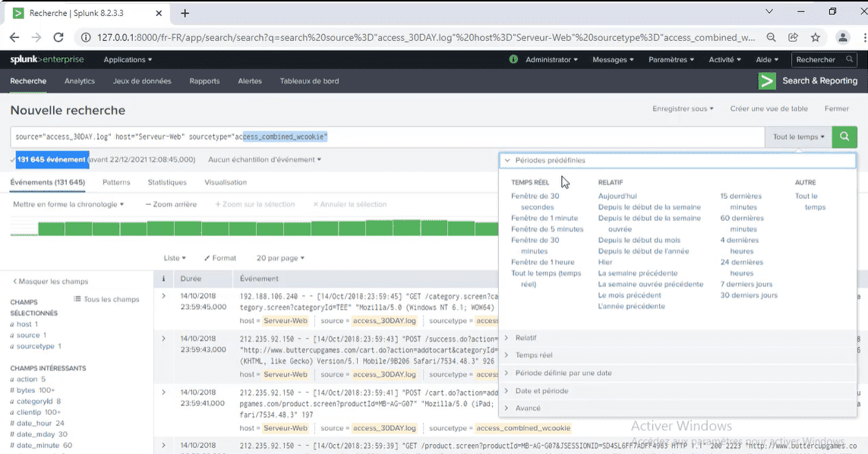Switch to the Visualisation tab
Screen dimensions: 868x454
click(226, 182)
